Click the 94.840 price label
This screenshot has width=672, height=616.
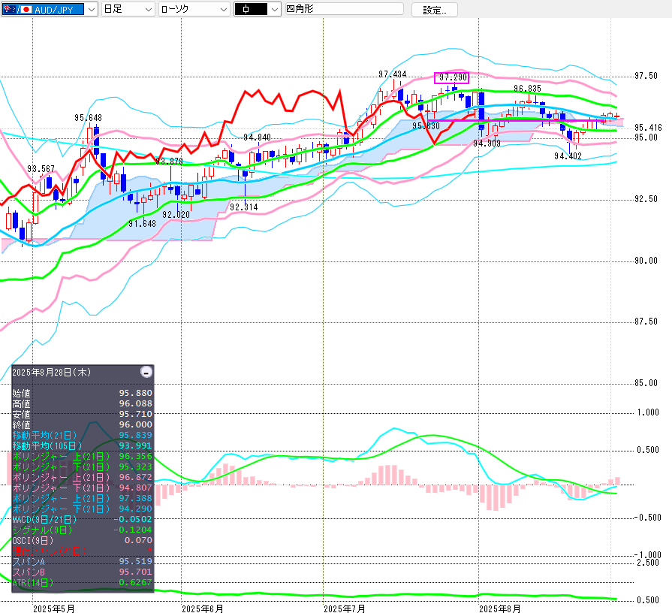(x=257, y=137)
